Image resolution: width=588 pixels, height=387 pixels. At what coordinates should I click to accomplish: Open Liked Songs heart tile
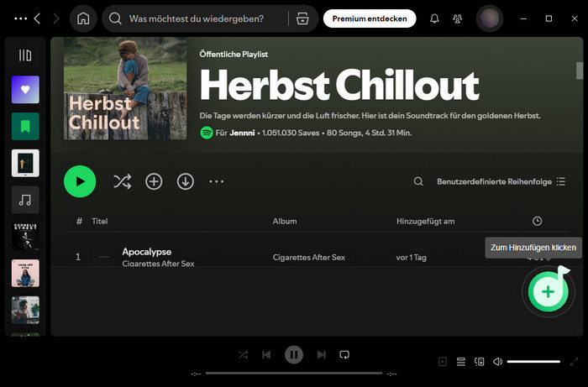click(25, 90)
